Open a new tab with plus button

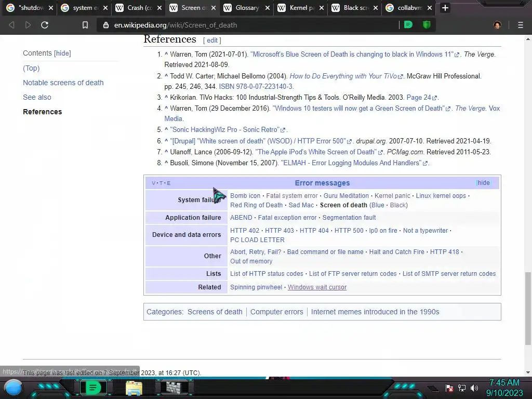(x=445, y=8)
